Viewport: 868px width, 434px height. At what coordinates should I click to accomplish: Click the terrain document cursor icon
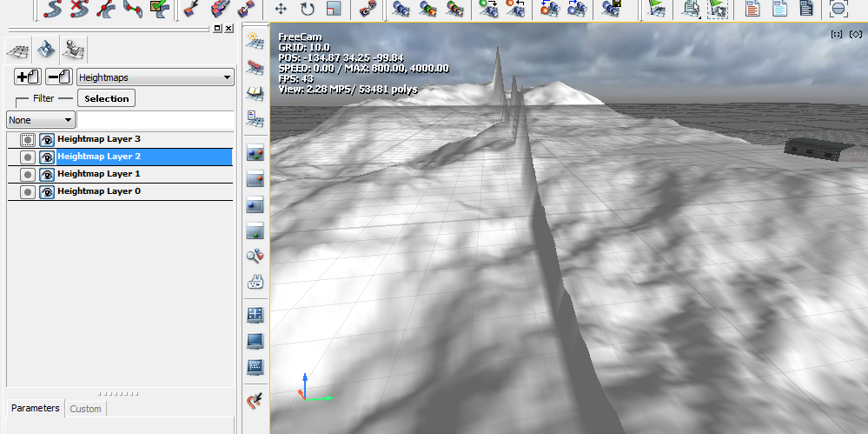point(690,9)
